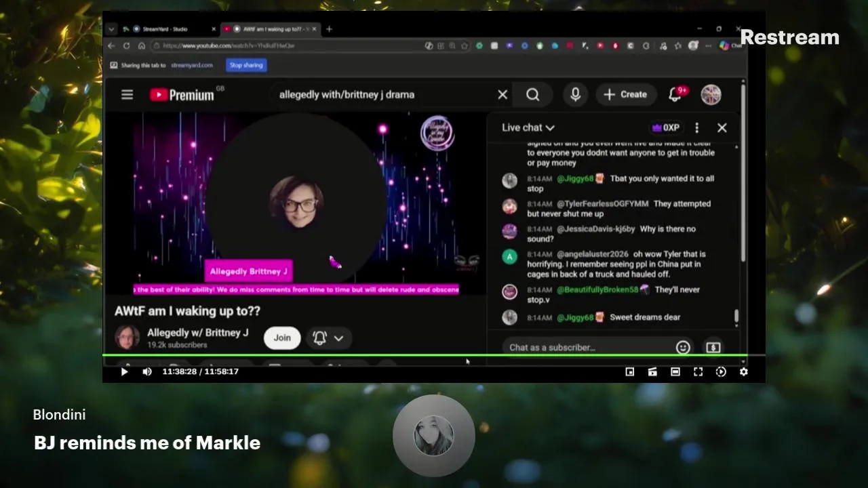Image resolution: width=868 pixels, height=488 pixels.
Task: Click the 19.2k subscribers text
Action: (x=177, y=345)
